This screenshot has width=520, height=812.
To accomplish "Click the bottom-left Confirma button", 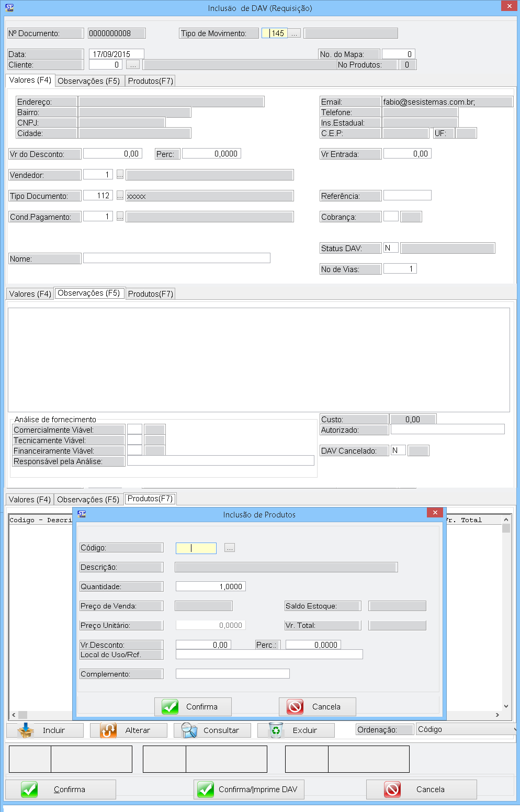I will (61, 790).
